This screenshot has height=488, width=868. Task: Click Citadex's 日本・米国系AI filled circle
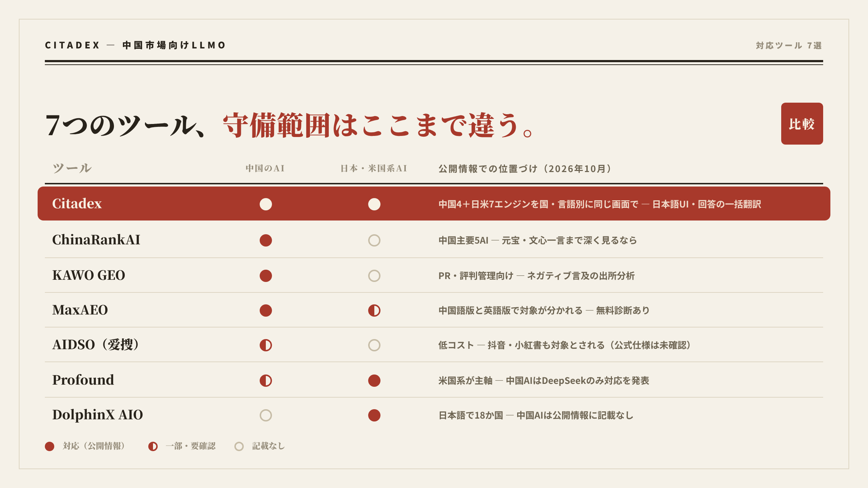[374, 204]
